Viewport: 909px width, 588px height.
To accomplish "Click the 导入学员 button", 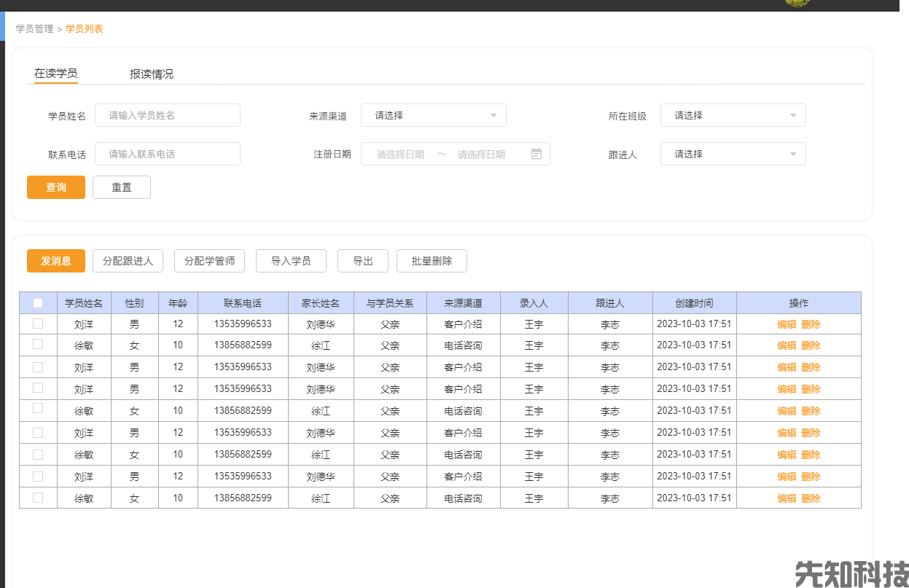I will click(291, 261).
